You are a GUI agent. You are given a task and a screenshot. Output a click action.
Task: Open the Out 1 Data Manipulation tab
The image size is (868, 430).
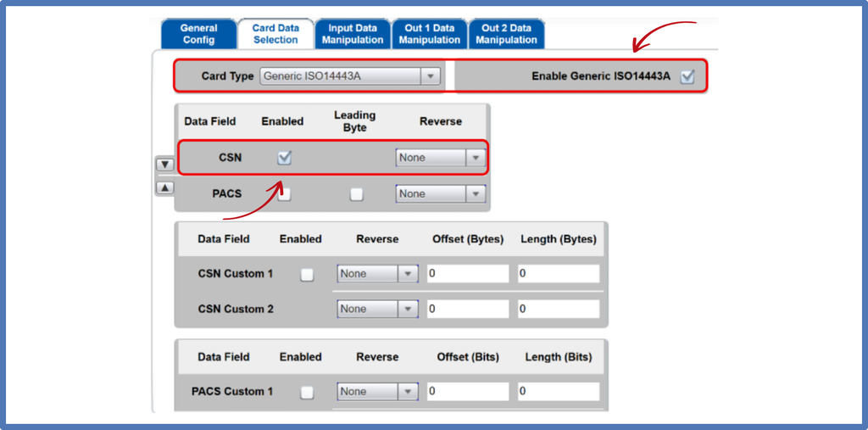(430, 34)
